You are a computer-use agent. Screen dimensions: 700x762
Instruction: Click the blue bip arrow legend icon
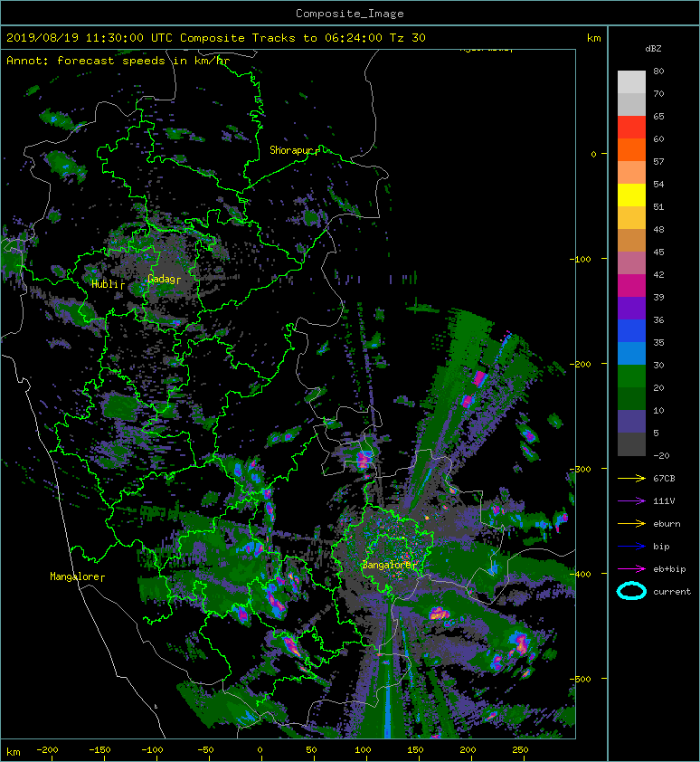point(631,547)
